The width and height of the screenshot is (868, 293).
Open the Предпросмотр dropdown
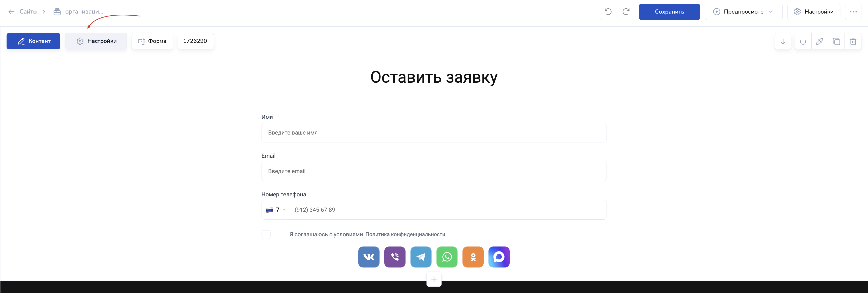pyautogui.click(x=743, y=12)
